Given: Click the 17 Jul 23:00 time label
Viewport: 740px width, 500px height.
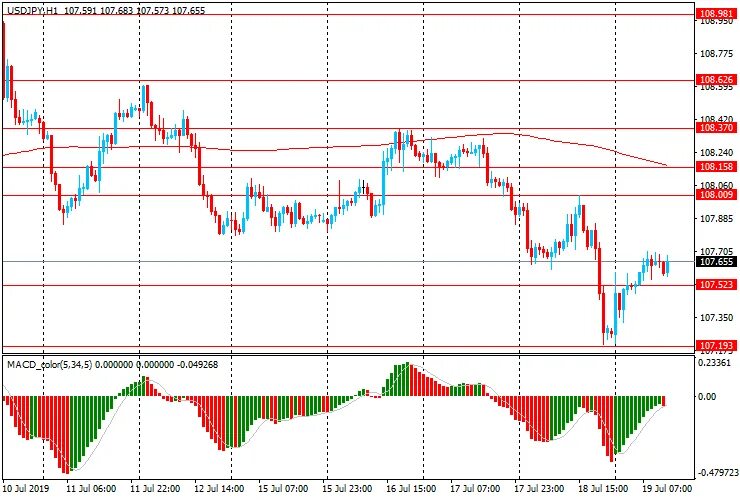Looking at the screenshot, I should (x=538, y=488).
